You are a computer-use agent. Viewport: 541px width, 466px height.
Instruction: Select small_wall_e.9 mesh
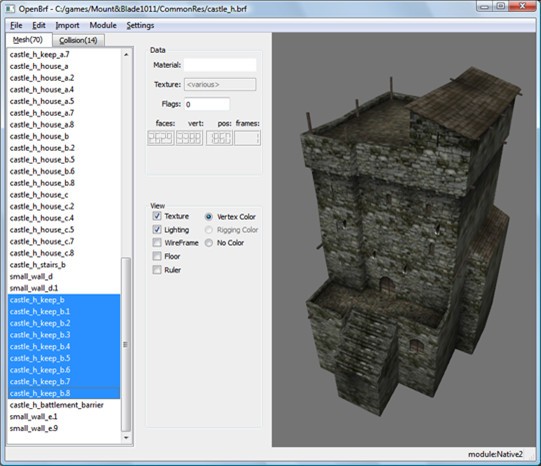click(64, 428)
